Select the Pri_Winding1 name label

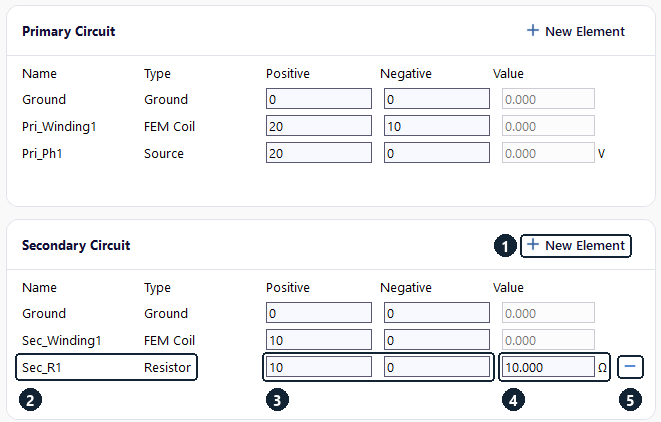pos(59,126)
